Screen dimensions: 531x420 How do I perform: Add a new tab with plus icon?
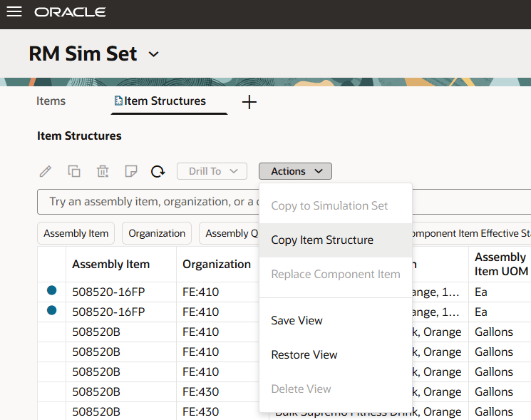[249, 102]
